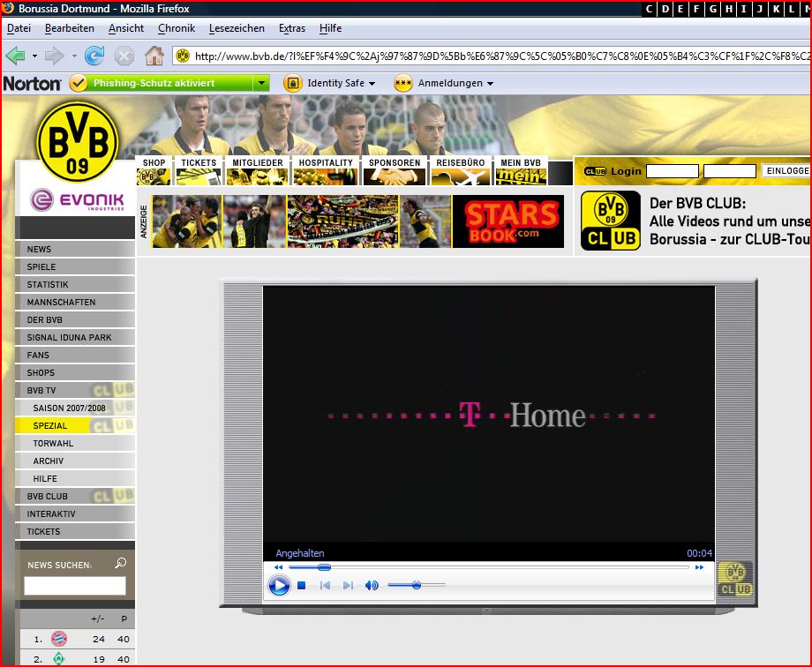Expand the forward button history dropdown
This screenshot has width=812, height=667.
coord(74,56)
